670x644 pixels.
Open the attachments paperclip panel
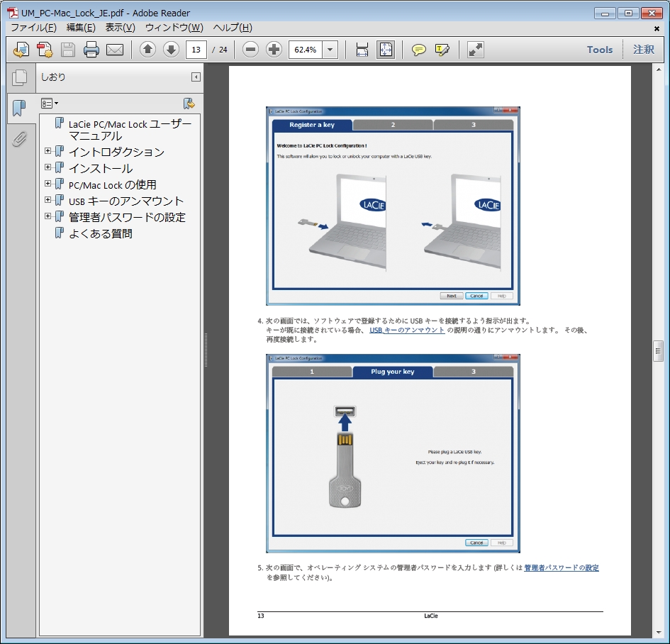[19, 139]
